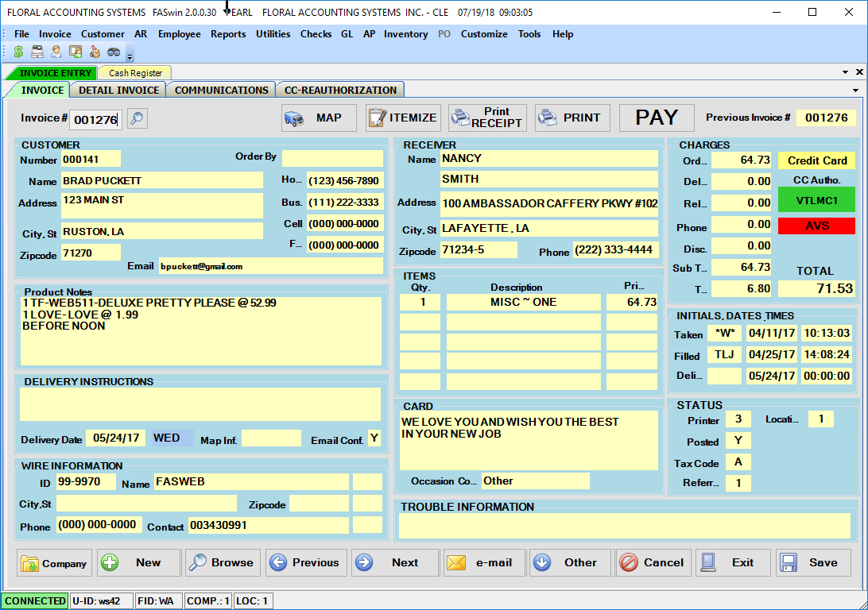This screenshot has height=610, width=868.
Task: Click the red AVS indicator
Action: pos(816,226)
